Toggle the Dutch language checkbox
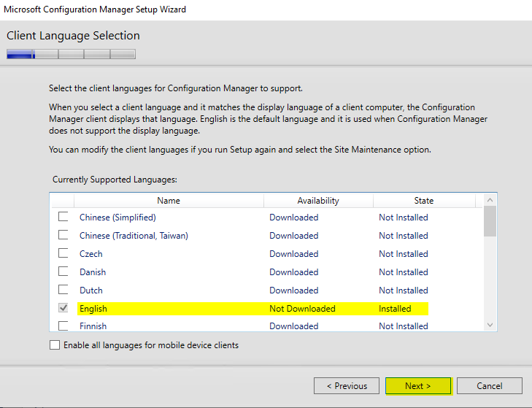 63,290
